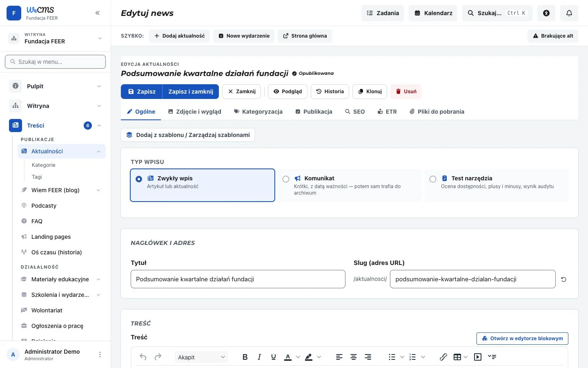The height and width of the screenshot is (368, 588).
Task: Delete the news with Usuń
Action: (406, 92)
